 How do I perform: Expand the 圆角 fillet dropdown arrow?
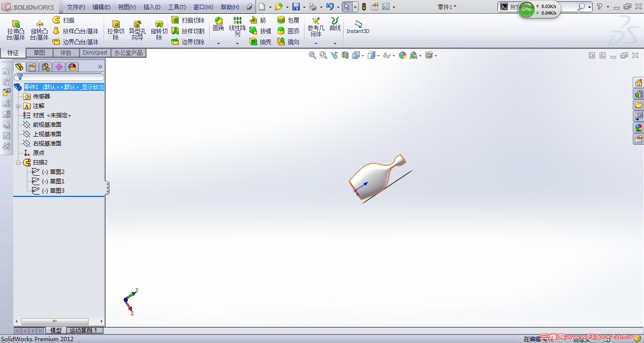pyautogui.click(x=218, y=43)
